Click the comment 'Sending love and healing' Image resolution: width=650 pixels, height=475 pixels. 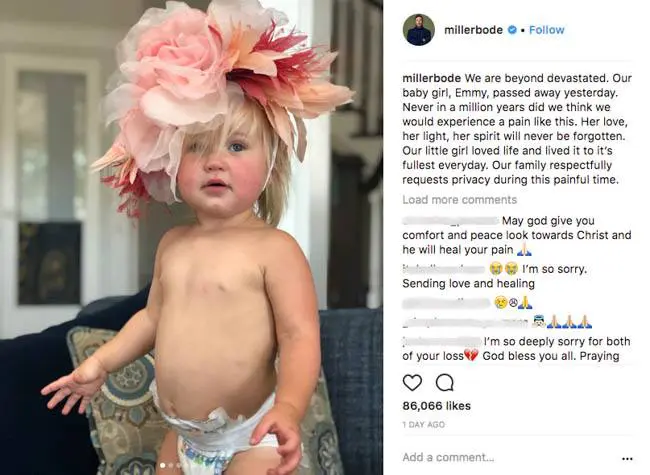click(x=468, y=284)
